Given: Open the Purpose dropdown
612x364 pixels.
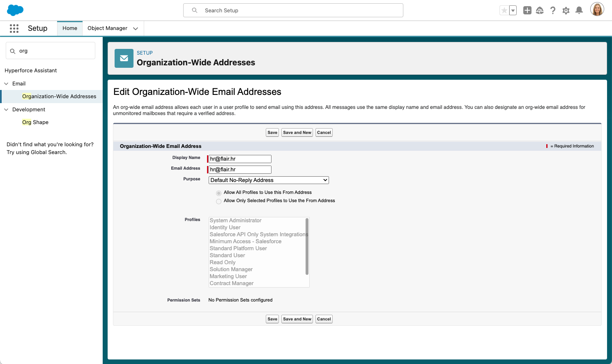Looking at the screenshot, I should click(269, 180).
